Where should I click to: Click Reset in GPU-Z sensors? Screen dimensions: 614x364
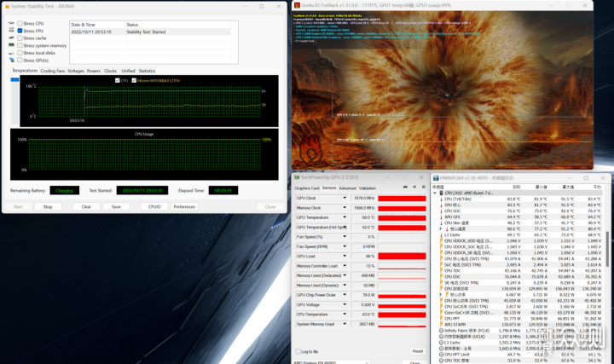[417, 351]
